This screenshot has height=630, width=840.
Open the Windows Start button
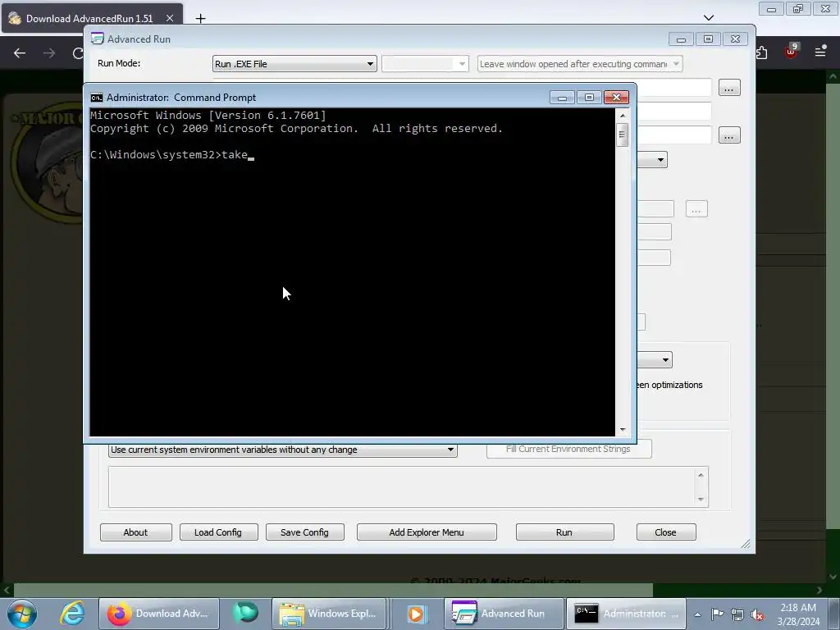tap(22, 614)
